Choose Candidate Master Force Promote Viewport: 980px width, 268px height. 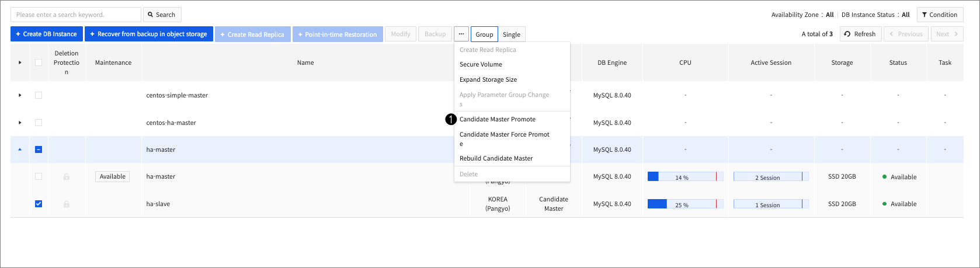pyautogui.click(x=505, y=139)
